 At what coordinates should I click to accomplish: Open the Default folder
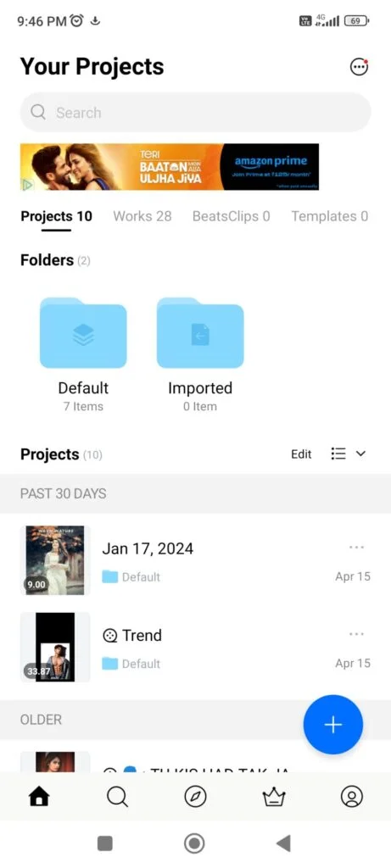[83, 354]
